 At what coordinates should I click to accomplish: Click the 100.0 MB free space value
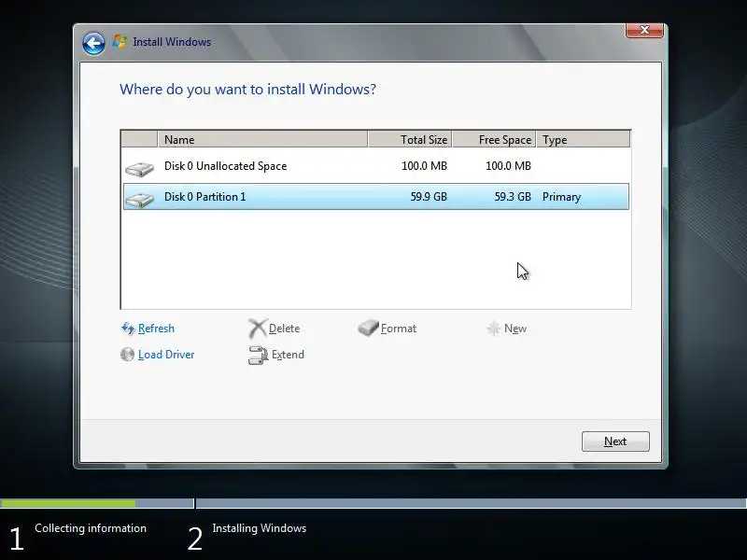(508, 166)
